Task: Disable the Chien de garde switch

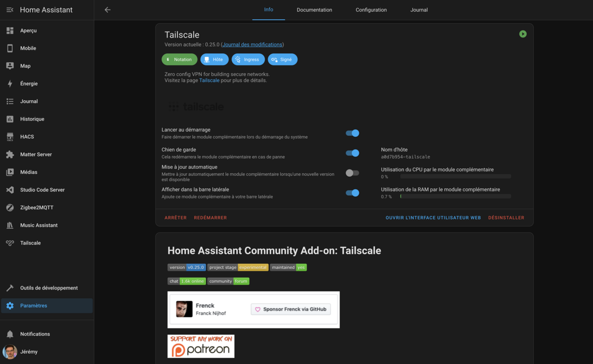Action: 352,153
